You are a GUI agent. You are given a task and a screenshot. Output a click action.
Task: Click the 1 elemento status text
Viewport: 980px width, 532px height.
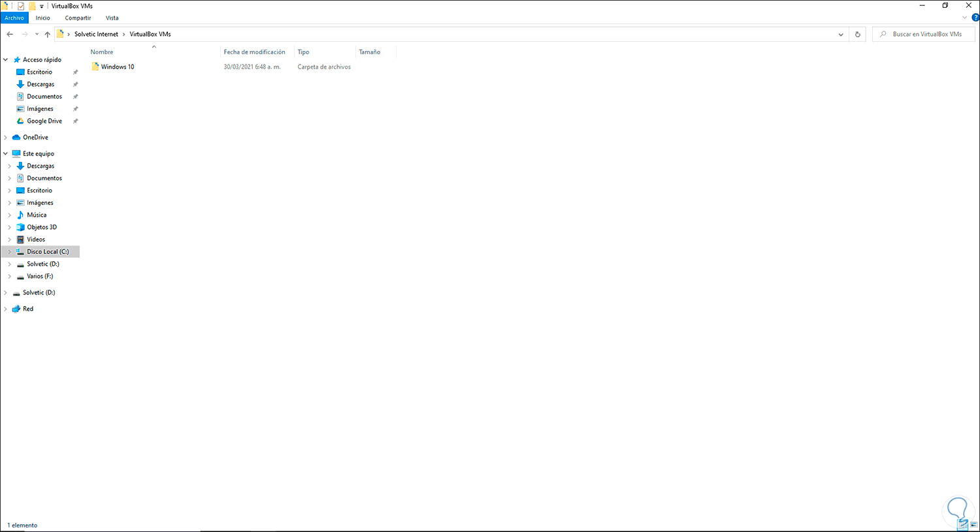22,525
